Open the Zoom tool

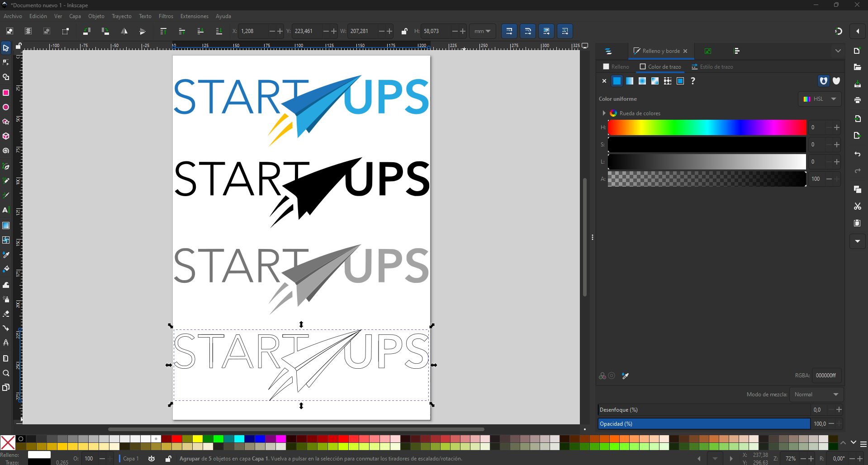(6, 373)
